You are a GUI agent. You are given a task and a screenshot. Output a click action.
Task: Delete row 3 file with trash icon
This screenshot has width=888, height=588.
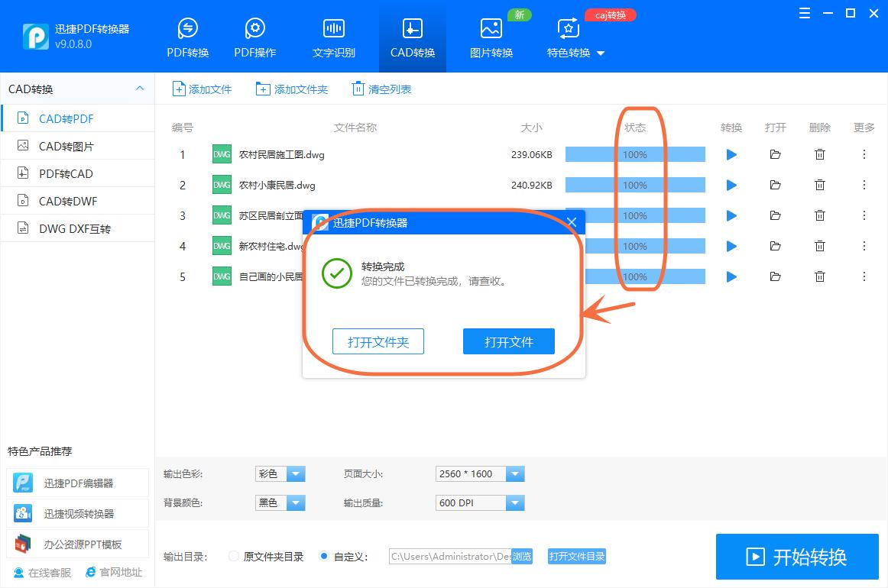point(819,215)
